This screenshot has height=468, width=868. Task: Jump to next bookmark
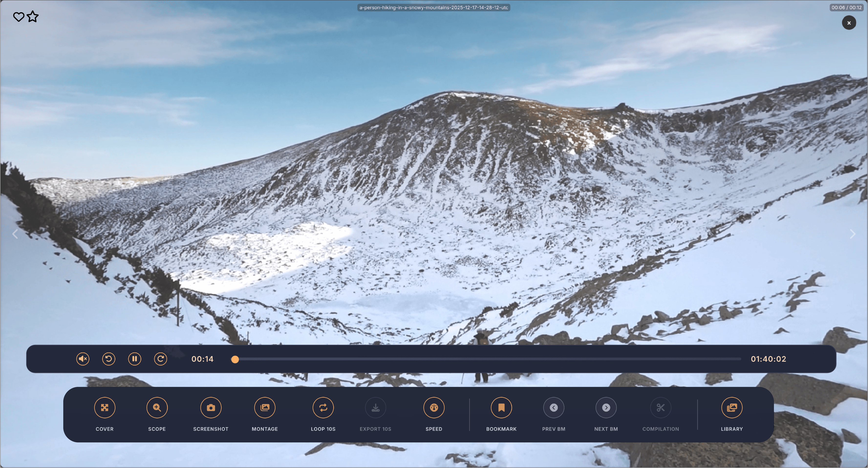(606, 408)
